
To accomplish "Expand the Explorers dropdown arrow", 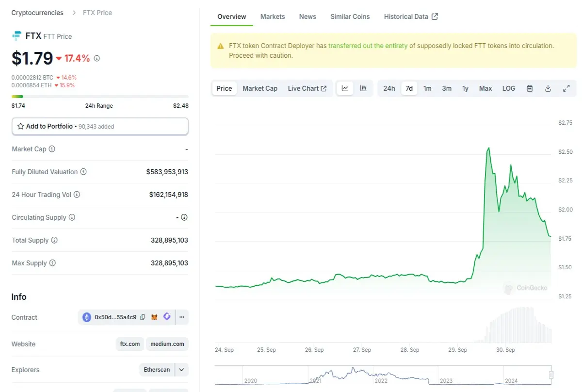I will click(x=181, y=370).
